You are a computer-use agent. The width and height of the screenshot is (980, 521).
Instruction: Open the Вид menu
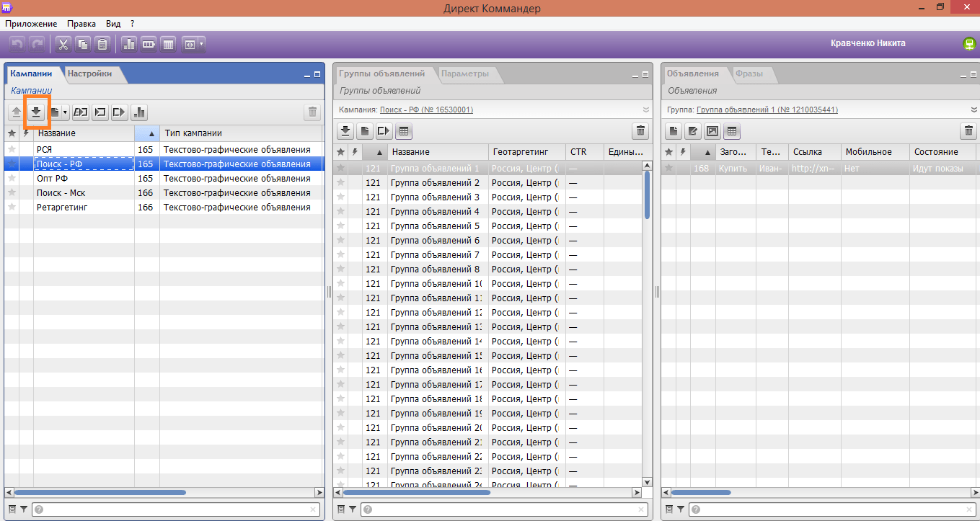113,24
